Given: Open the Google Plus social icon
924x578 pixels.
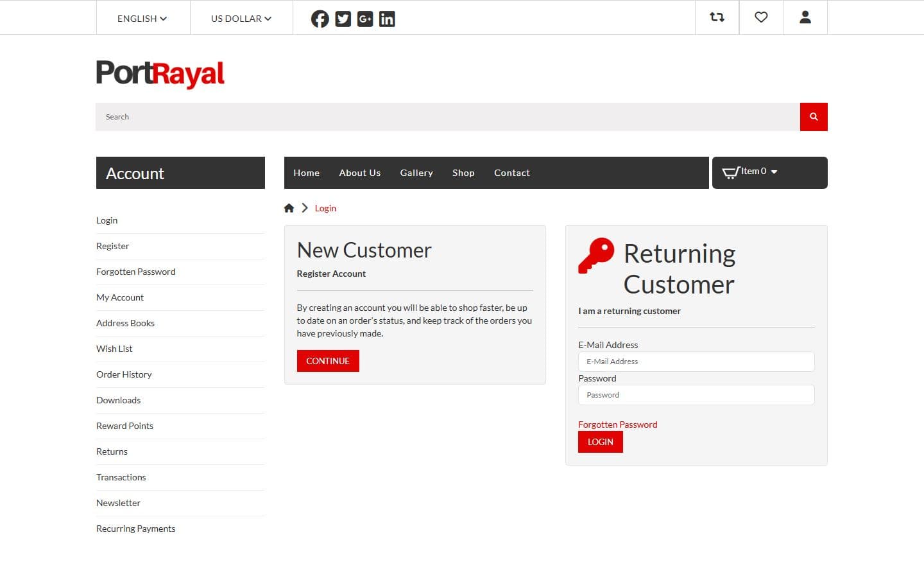Looking at the screenshot, I should tap(365, 19).
